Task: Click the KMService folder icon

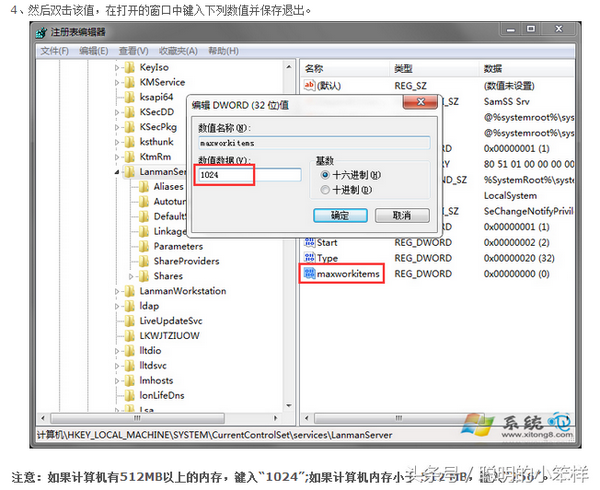Action: pyautogui.click(x=130, y=82)
